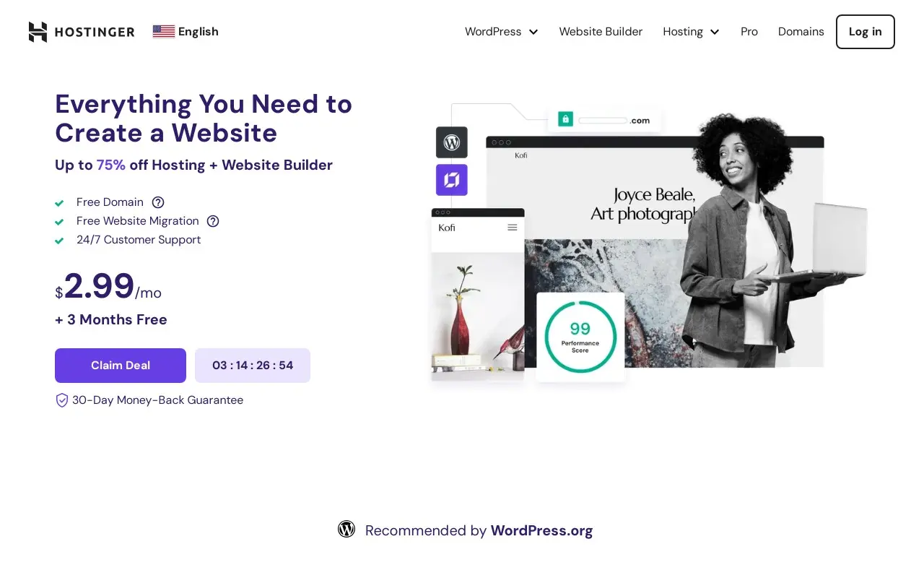Click the green padlock icon in domain bar
Screen dimensions: 924x578
pos(565,120)
